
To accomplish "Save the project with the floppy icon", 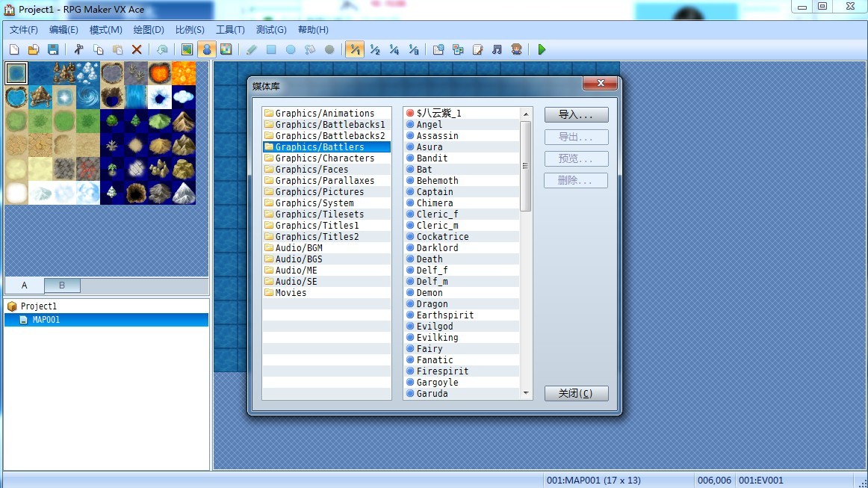I will tap(53, 50).
